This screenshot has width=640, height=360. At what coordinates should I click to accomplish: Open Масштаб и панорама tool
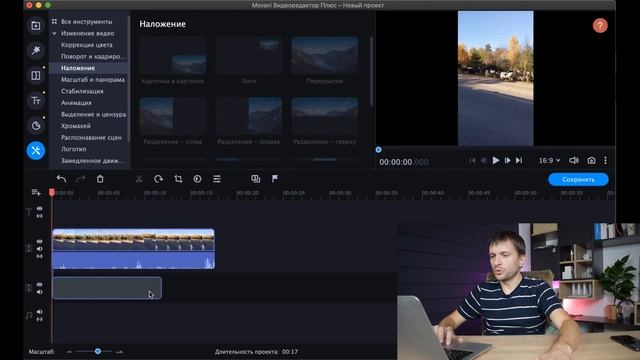[x=93, y=80]
